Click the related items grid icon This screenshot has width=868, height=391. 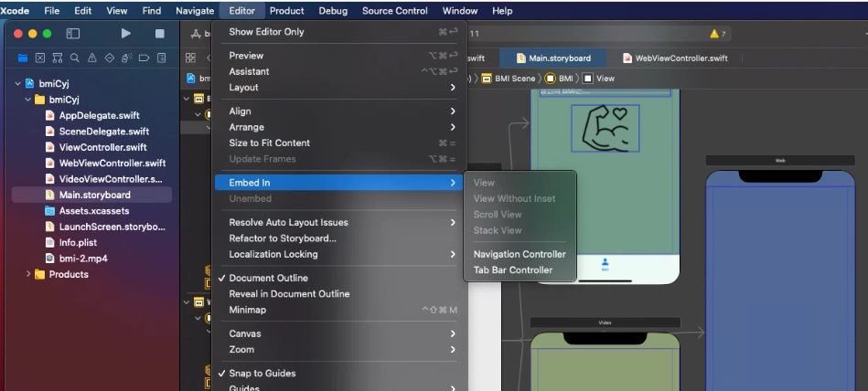[x=190, y=58]
